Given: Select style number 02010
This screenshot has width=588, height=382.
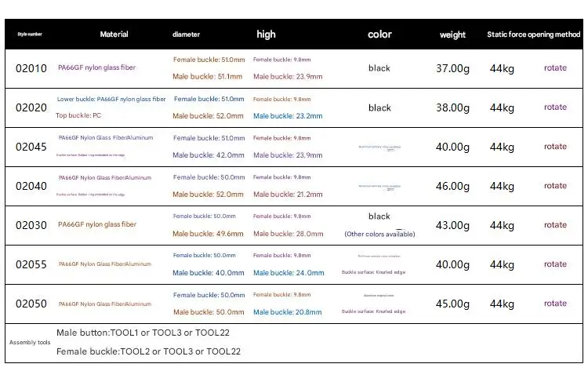Looking at the screenshot, I should (x=31, y=68).
